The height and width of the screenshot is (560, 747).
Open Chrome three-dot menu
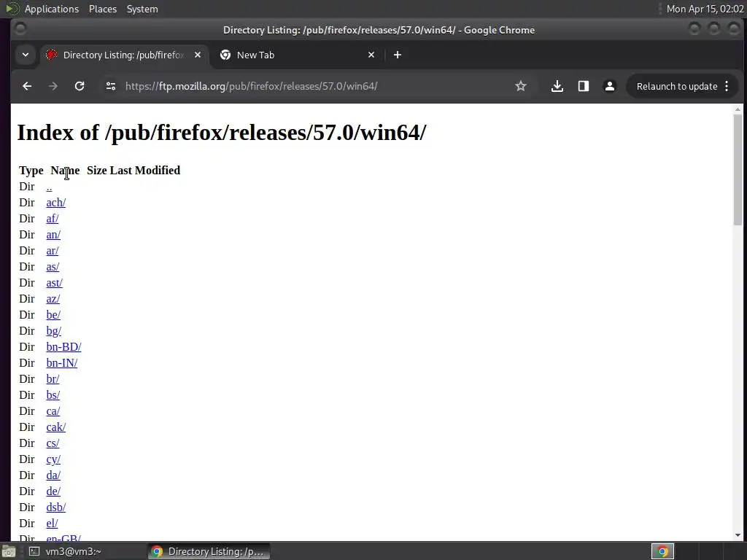pos(727,86)
